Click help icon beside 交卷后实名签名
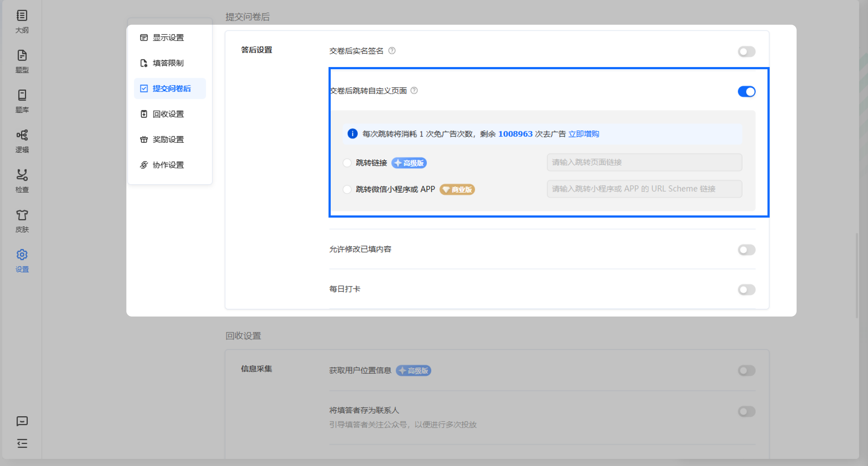 [x=392, y=51]
